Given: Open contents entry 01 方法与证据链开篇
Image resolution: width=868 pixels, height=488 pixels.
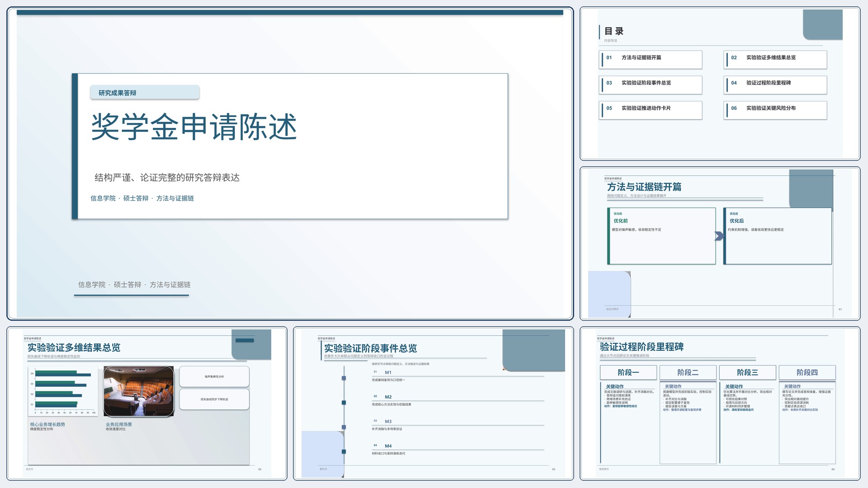Looking at the screenshot, I should (x=651, y=60).
